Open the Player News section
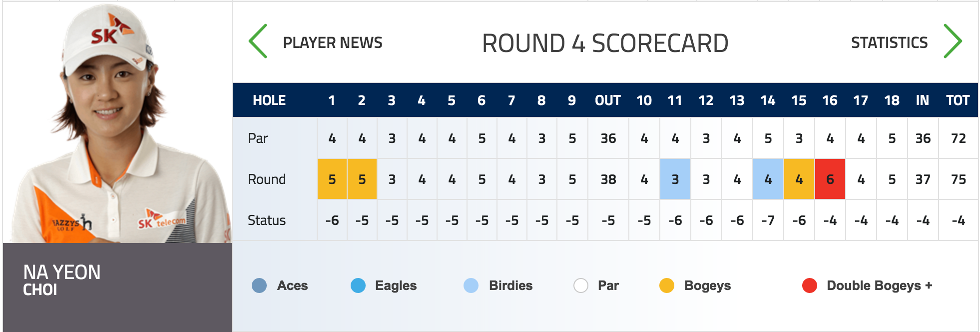The height and width of the screenshot is (332, 980). point(333,42)
